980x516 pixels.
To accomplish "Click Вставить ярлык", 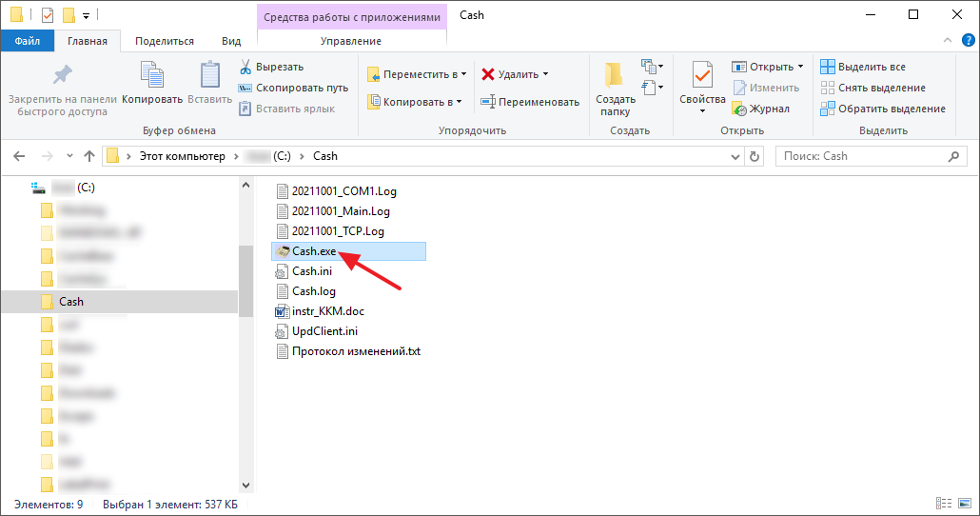I will 287,109.
